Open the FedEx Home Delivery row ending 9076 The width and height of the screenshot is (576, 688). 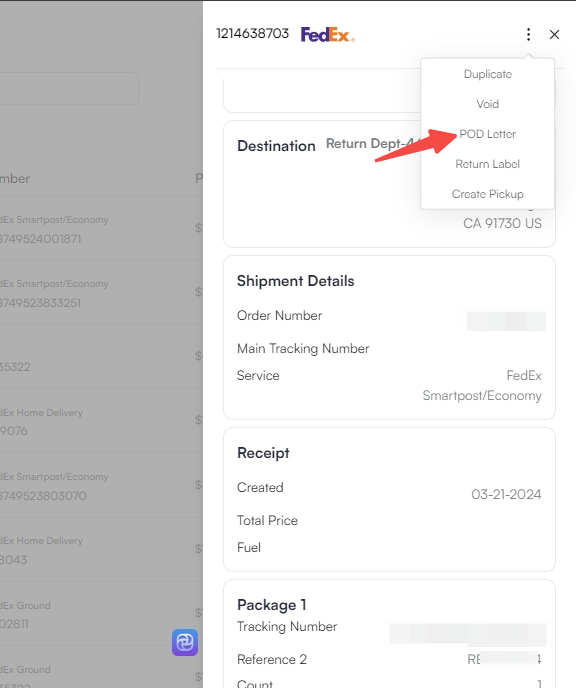101,420
